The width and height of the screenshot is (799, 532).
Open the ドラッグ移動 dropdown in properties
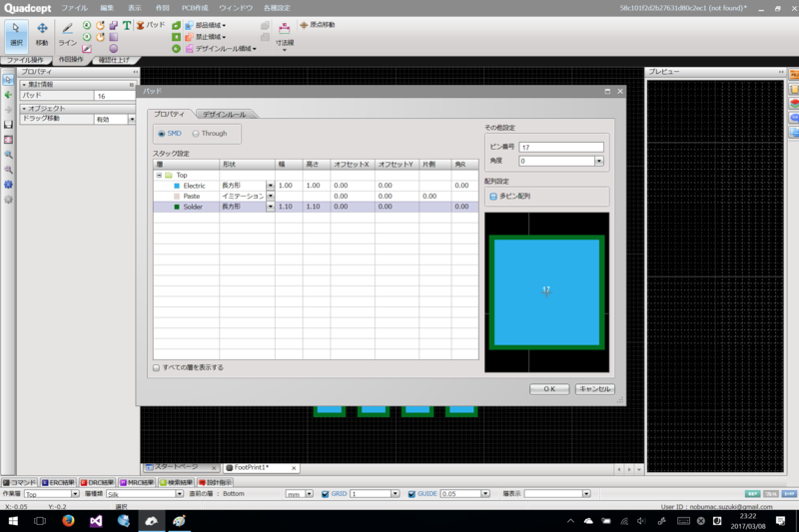[132, 119]
